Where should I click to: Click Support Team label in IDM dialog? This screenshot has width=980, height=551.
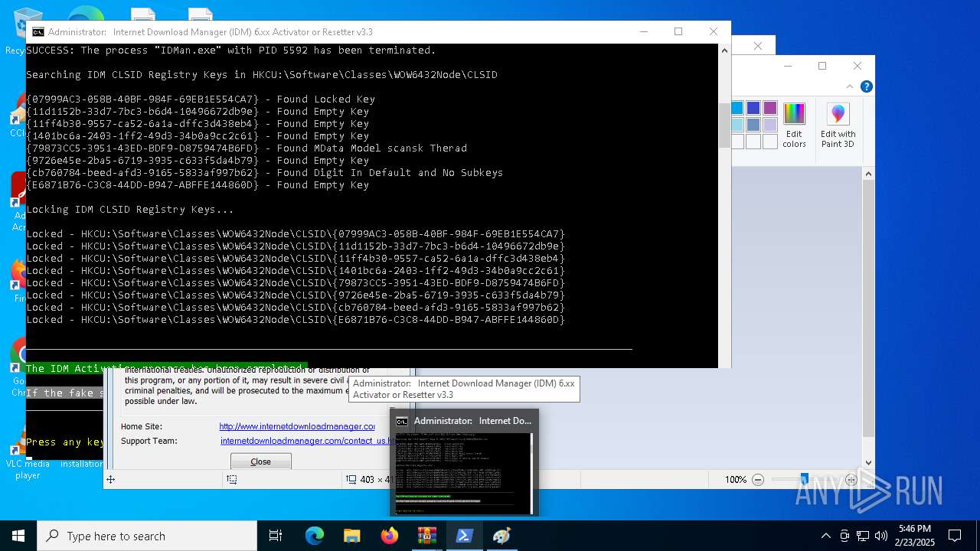pos(149,441)
